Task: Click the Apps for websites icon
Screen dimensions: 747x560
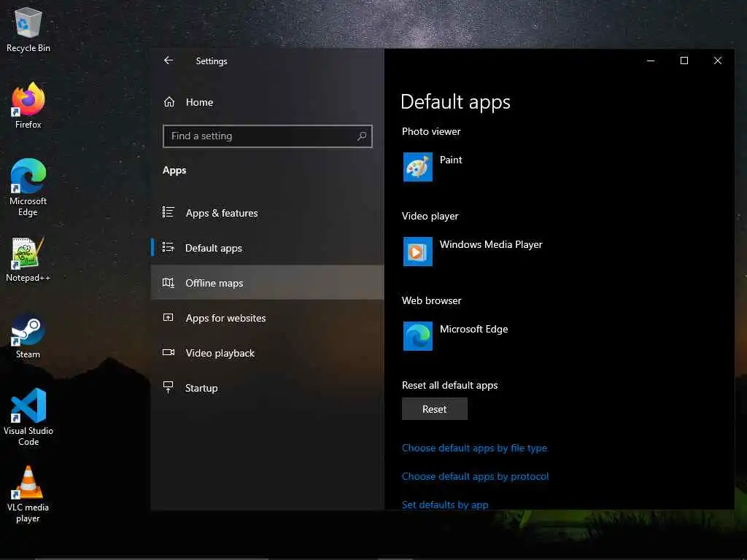Action: 169,317
